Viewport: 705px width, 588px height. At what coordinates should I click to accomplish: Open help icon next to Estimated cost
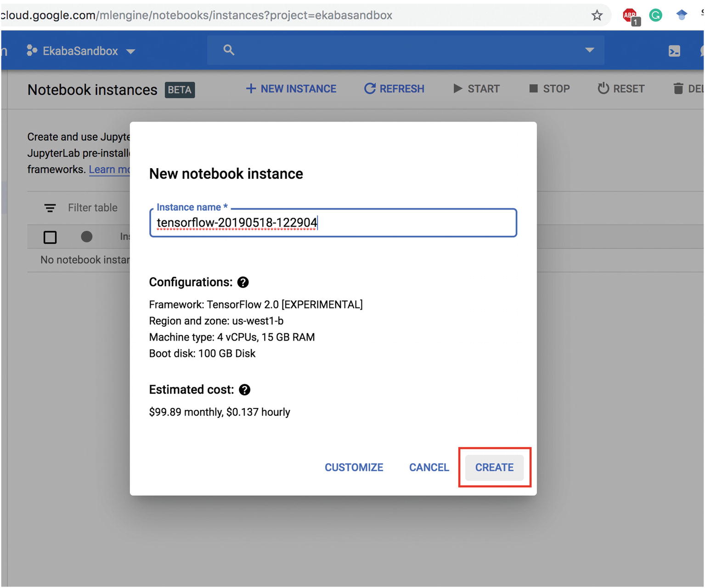coord(245,390)
